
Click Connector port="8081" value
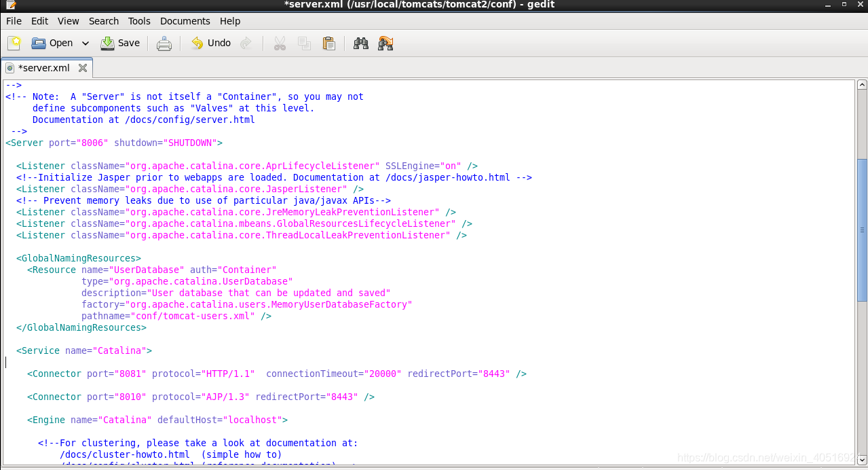[130, 374]
